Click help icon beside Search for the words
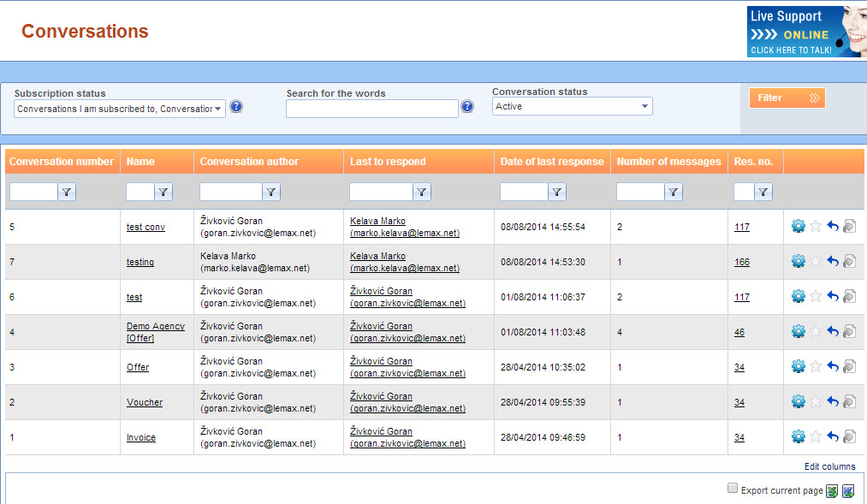 467,107
